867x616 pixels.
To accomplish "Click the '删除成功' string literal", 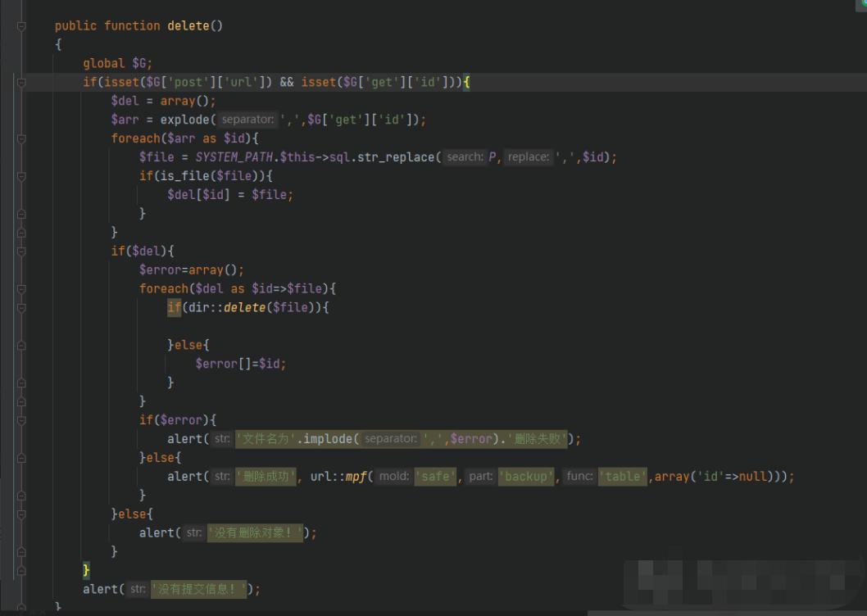I will tap(265, 477).
